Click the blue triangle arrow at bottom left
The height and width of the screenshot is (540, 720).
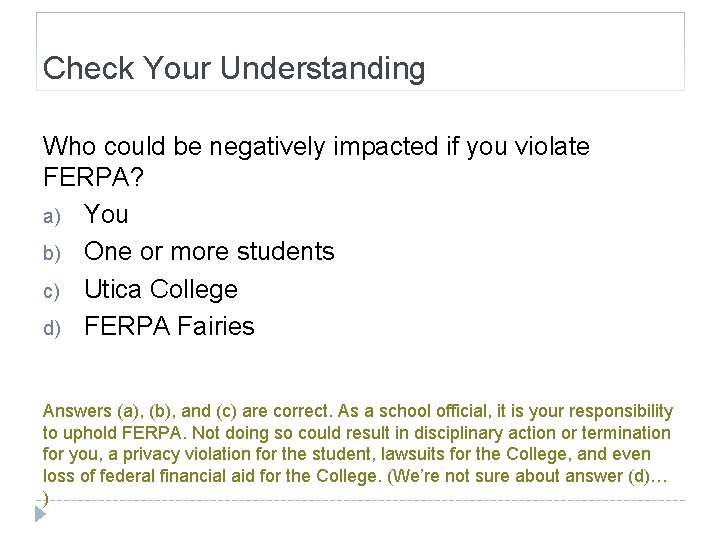click(39, 515)
